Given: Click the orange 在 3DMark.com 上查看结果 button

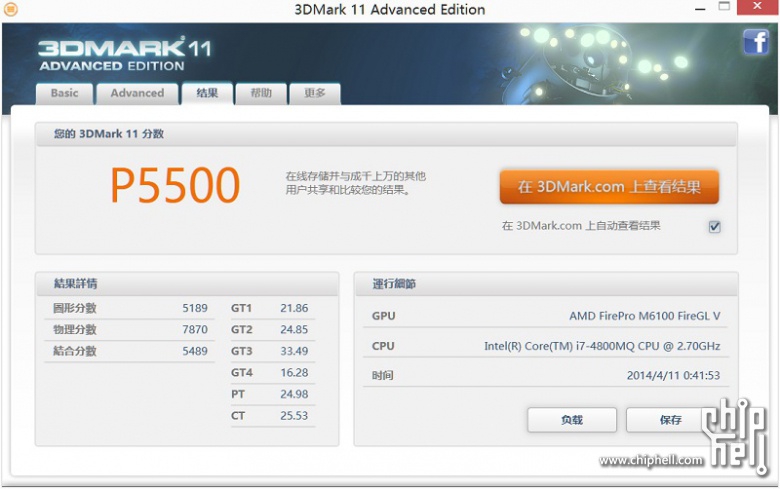Looking at the screenshot, I should point(609,187).
